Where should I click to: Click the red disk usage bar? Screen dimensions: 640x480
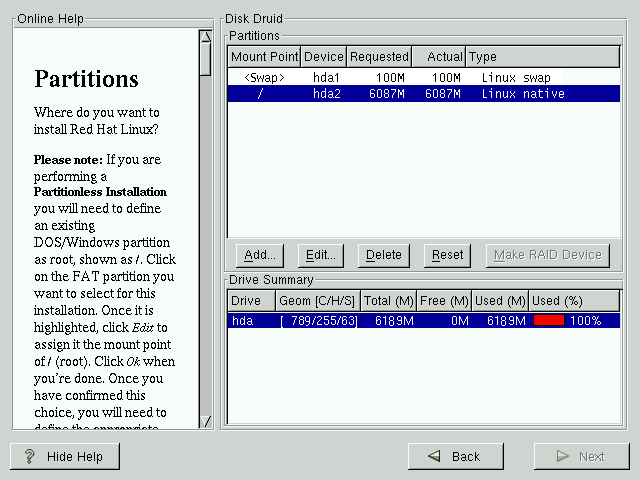(x=549, y=320)
